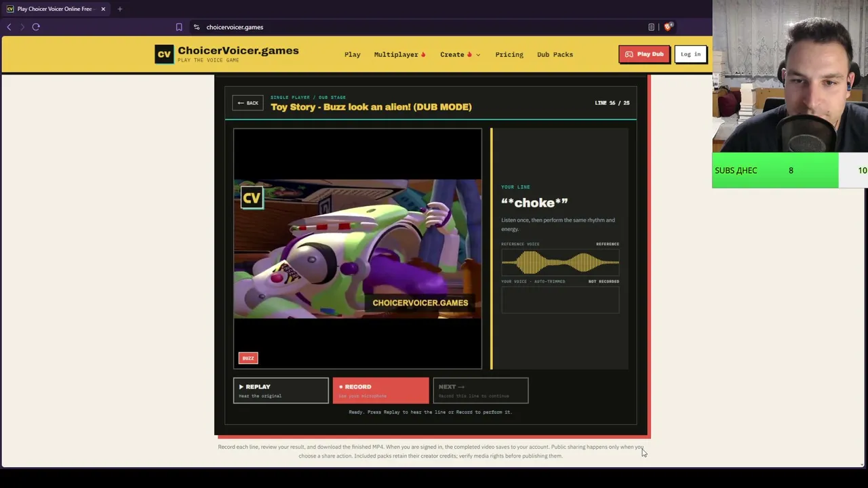Click the Toy Story video preview

(x=357, y=249)
